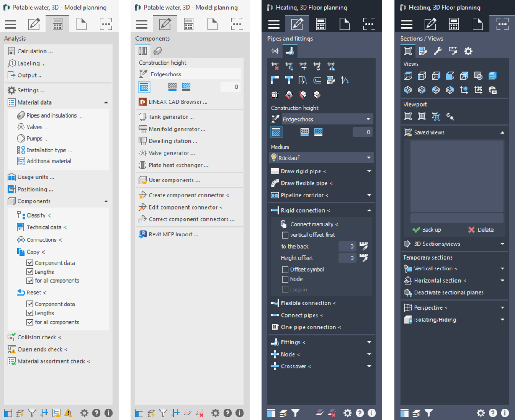This screenshot has width=515, height=420.
Task: Select calculator Analysis tab in second Potable water panel
Action: pos(189,24)
